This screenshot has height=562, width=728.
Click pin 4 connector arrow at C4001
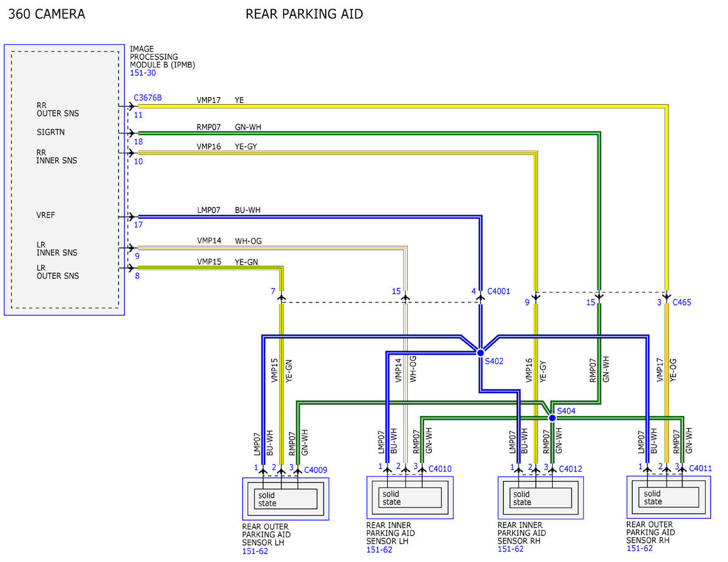click(x=480, y=297)
